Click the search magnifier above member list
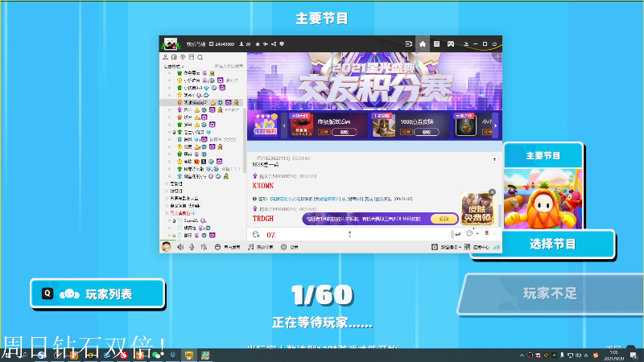The image size is (644, 362). (x=200, y=57)
